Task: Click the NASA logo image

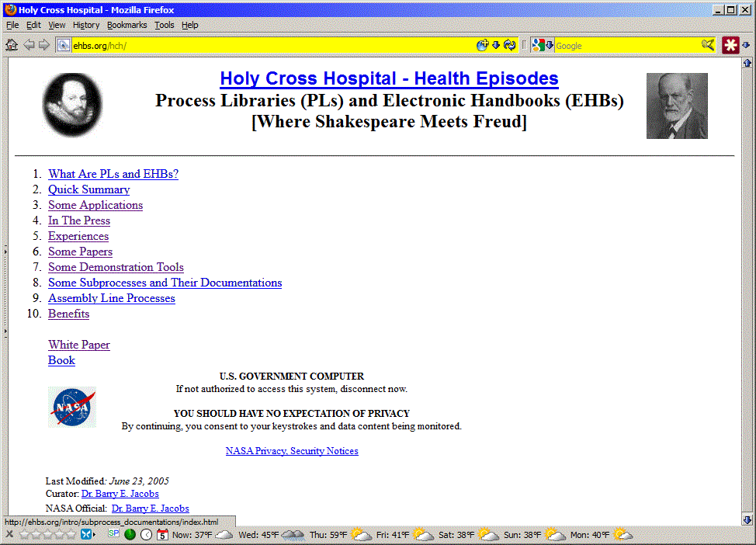Action: 72,407
